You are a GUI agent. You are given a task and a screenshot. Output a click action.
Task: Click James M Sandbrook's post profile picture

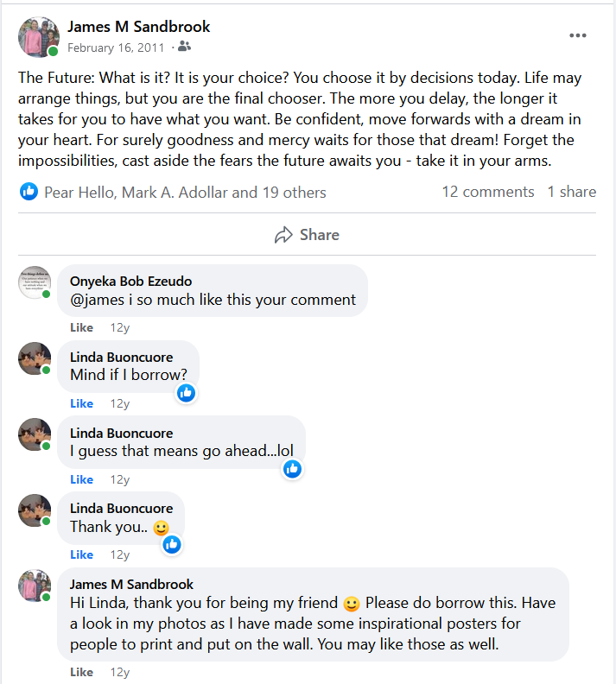(x=38, y=36)
